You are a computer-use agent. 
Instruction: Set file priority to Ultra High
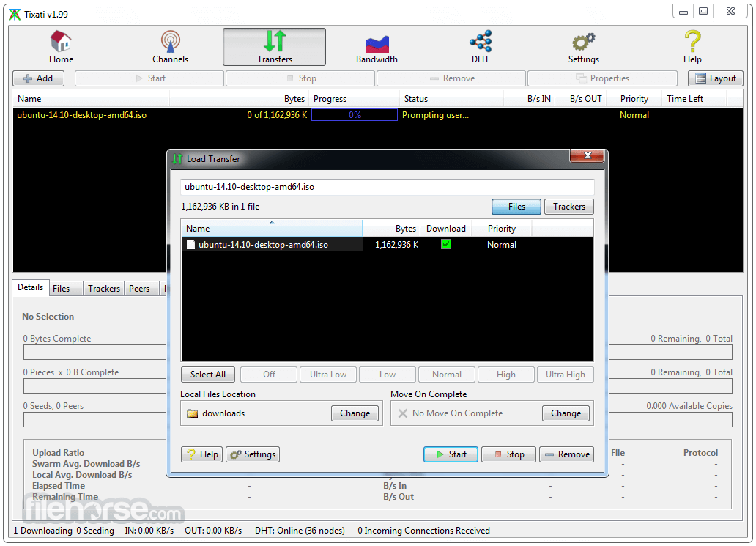(565, 375)
